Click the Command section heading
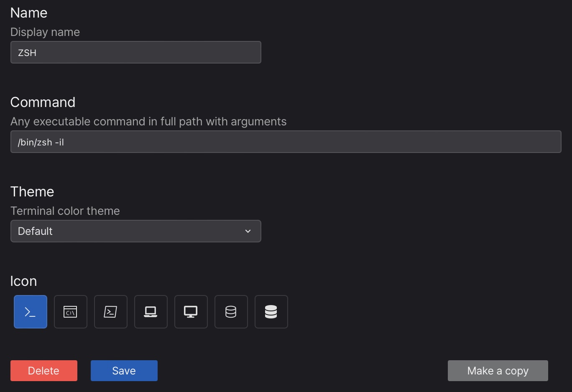 click(43, 102)
